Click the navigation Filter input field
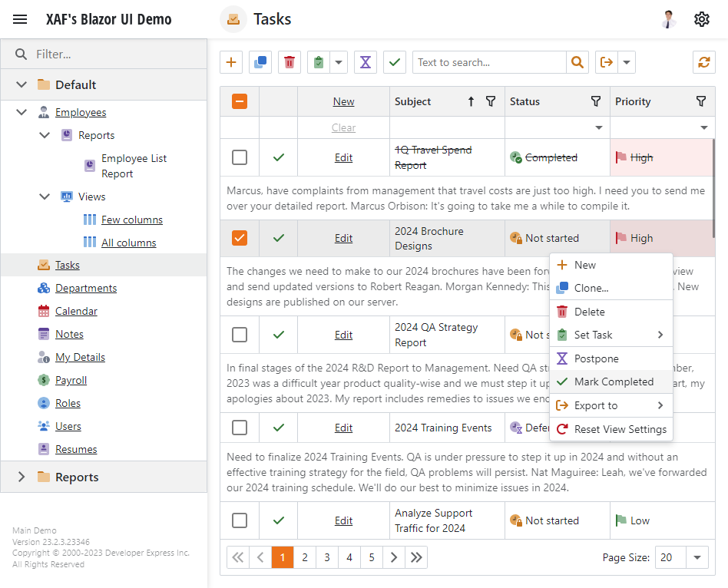The width and height of the screenshot is (728, 588). (104, 55)
